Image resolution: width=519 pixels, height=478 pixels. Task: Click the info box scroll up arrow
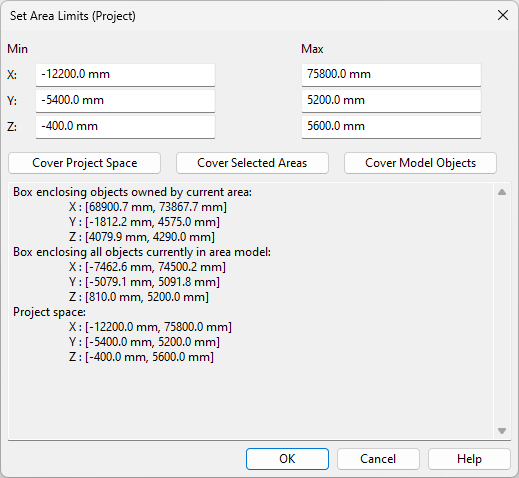click(x=502, y=192)
